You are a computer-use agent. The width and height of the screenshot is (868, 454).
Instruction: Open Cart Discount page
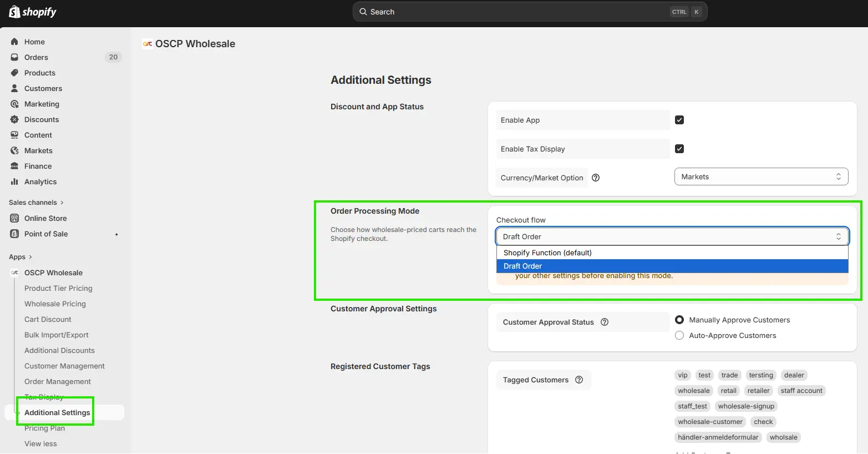coord(48,319)
